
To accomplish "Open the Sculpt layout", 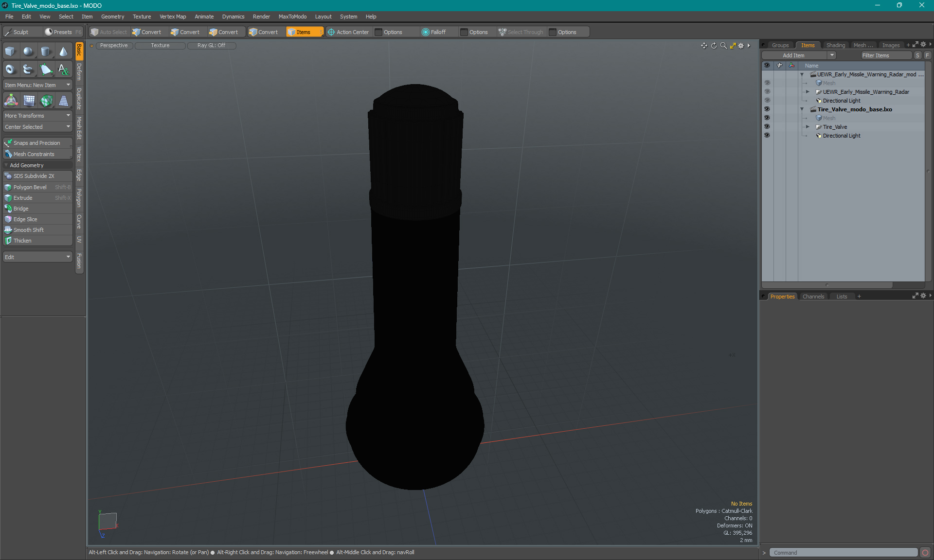I will pyautogui.click(x=21, y=32).
